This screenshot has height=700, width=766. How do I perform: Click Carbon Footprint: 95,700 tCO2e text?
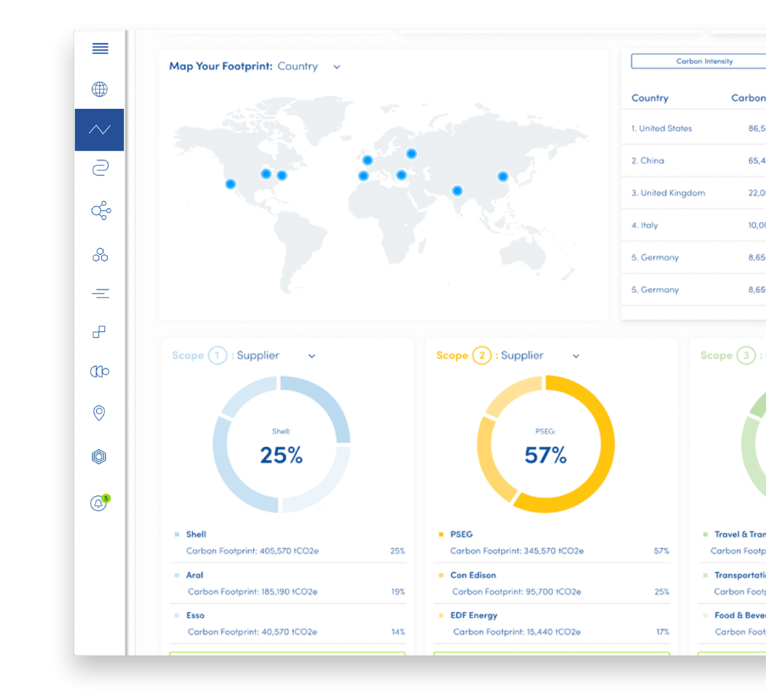[x=517, y=591]
